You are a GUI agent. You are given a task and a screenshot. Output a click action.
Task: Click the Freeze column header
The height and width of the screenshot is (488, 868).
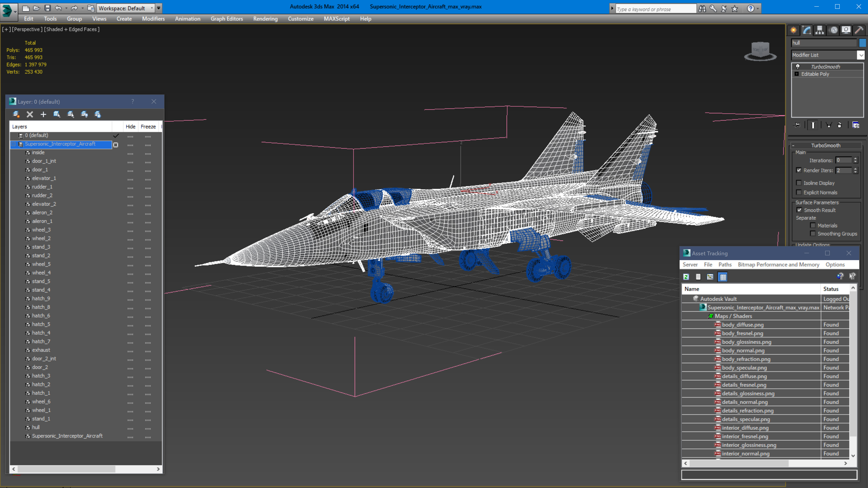148,127
